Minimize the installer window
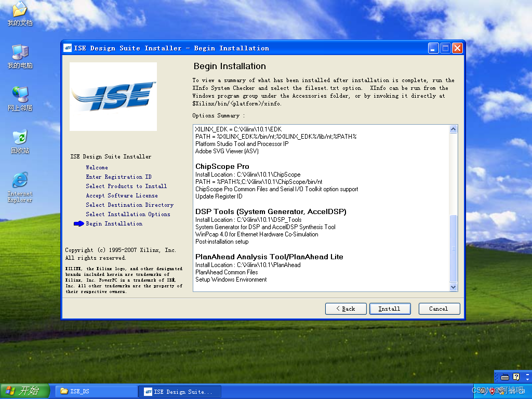The width and height of the screenshot is (532, 399). [x=433, y=48]
